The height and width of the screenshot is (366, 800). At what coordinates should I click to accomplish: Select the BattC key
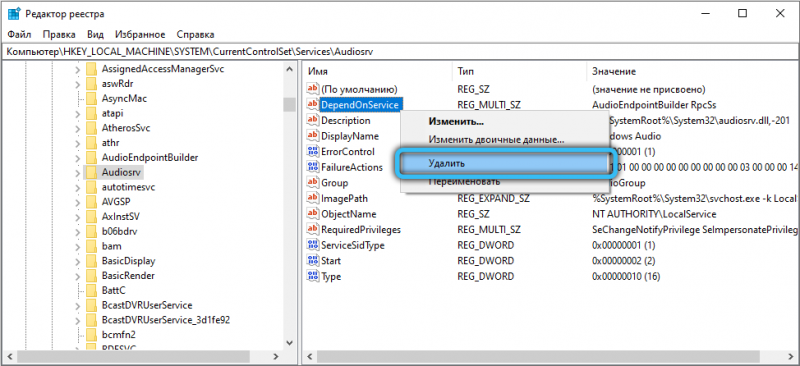pyautogui.click(x=113, y=290)
